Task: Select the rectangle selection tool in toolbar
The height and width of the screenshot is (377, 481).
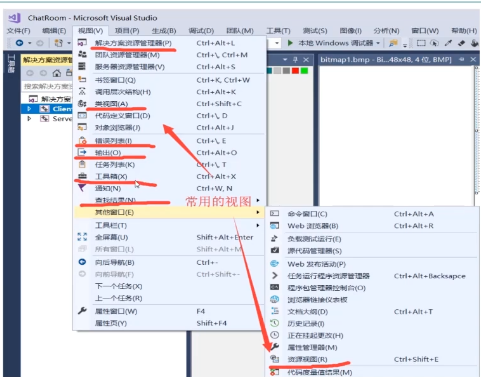Action: tap(421, 43)
